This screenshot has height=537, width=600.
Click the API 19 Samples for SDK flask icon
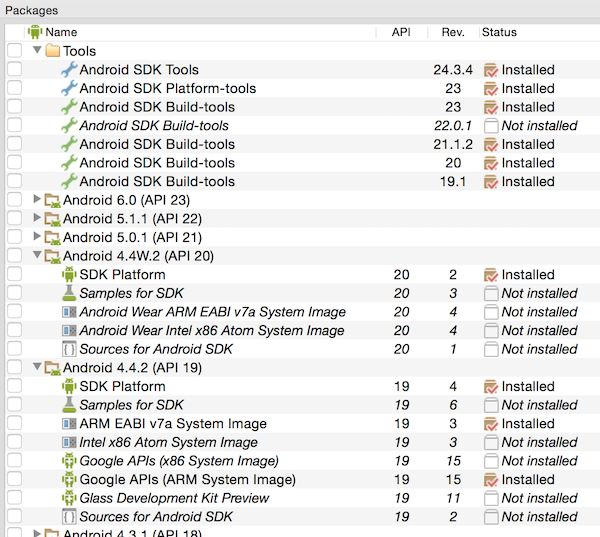69,405
